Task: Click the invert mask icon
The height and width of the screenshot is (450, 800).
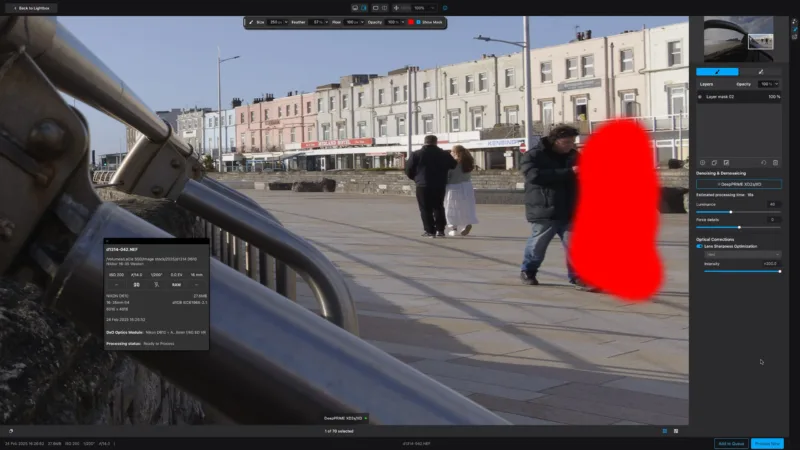Action: tap(726, 162)
